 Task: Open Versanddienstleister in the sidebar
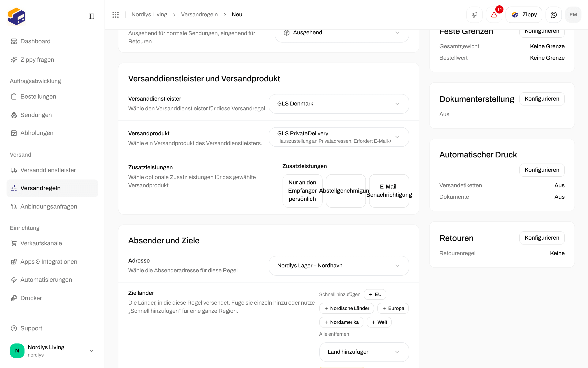click(x=52, y=170)
